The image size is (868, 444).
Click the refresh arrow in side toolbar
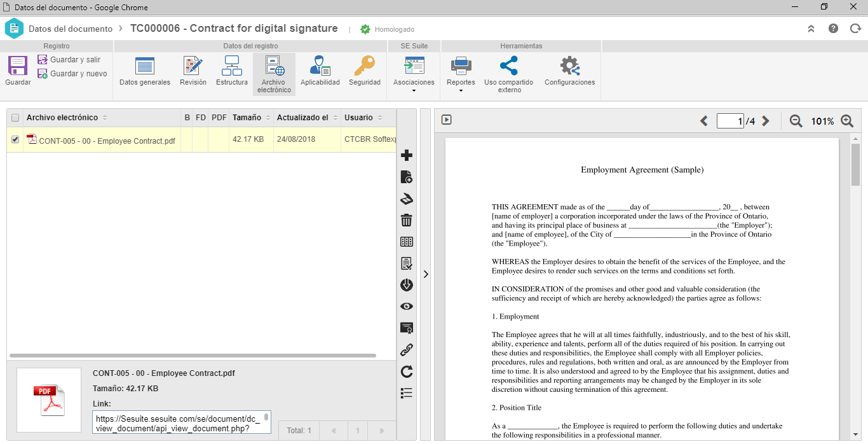(x=407, y=371)
